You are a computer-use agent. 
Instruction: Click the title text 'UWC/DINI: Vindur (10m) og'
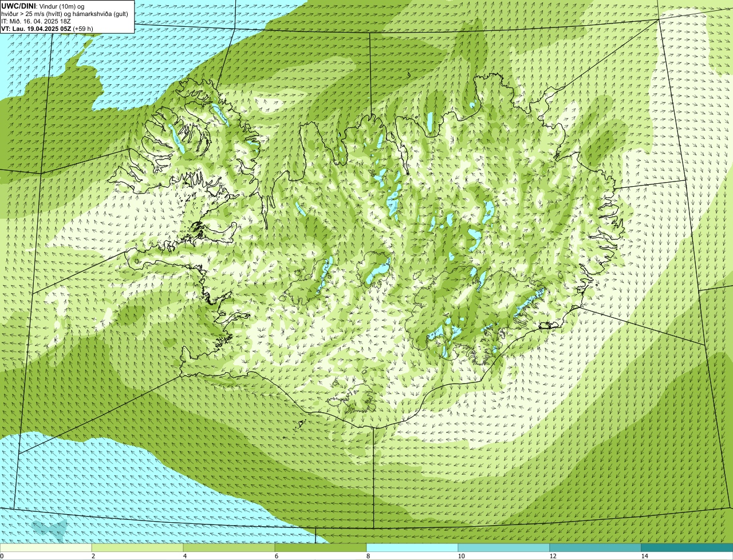42,6
